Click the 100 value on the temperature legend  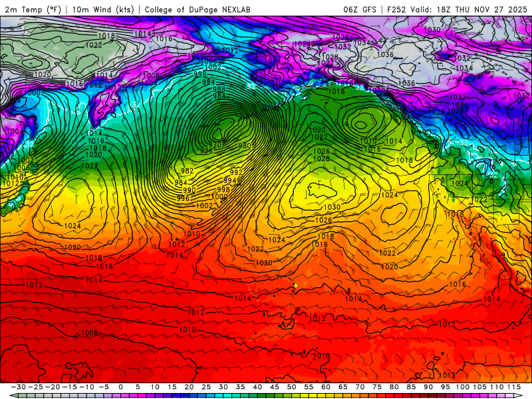tap(462, 387)
